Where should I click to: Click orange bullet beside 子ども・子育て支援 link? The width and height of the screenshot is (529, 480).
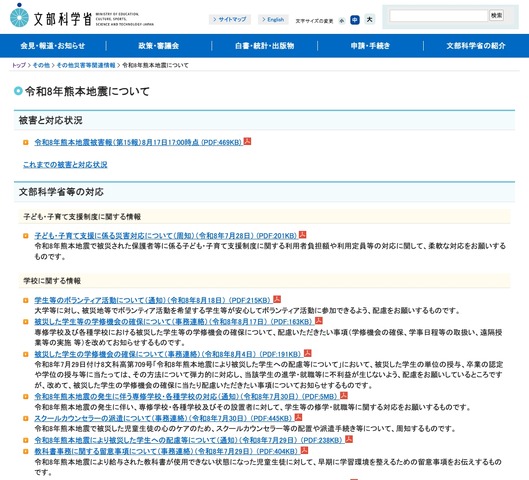click(26, 236)
